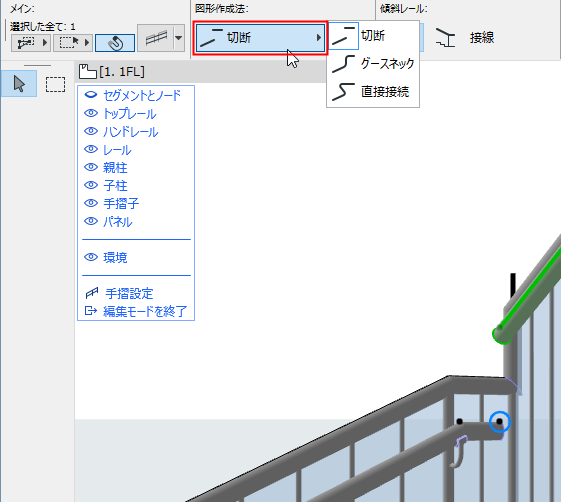Image resolution: width=561 pixels, height=502 pixels.
Task: Click the [1. 1FL] story label
Action: tap(122, 72)
